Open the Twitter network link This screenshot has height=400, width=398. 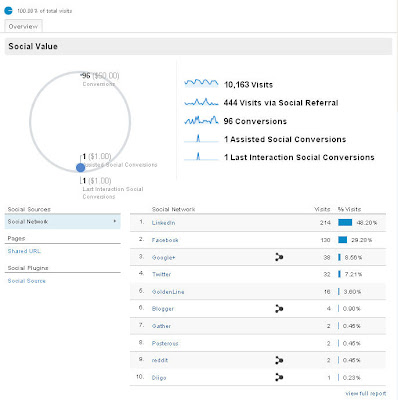click(x=161, y=274)
